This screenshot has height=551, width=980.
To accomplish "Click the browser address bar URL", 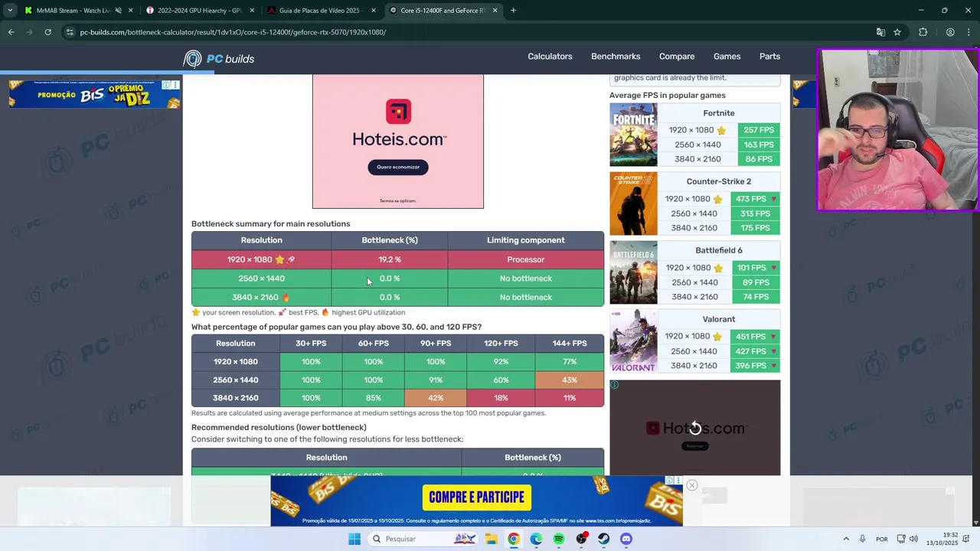I will point(233,32).
